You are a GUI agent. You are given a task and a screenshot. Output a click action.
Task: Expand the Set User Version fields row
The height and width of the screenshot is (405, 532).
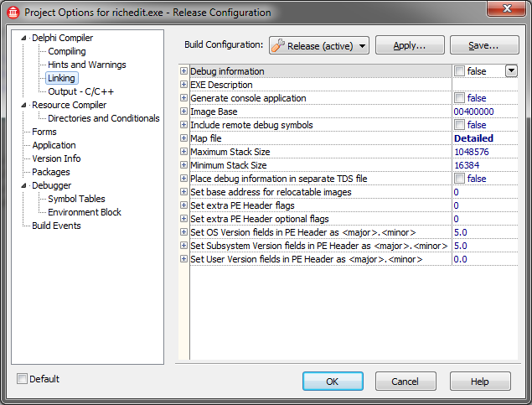click(x=183, y=259)
